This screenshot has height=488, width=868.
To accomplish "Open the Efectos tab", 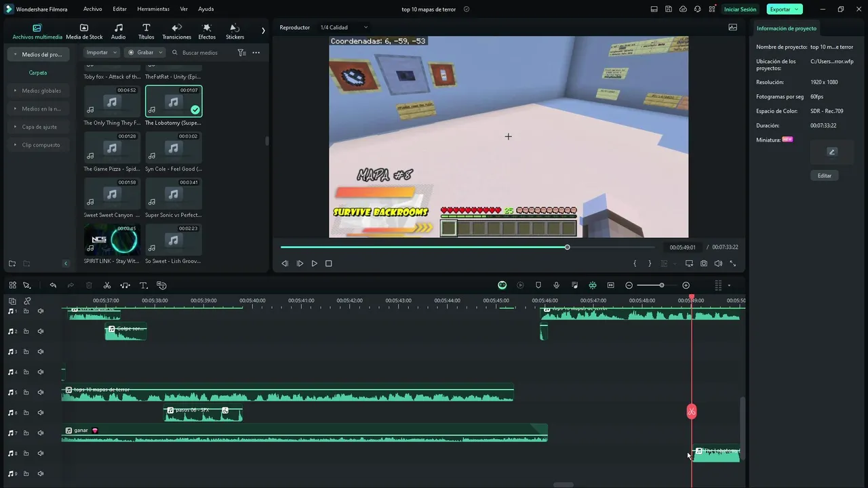I will (207, 32).
